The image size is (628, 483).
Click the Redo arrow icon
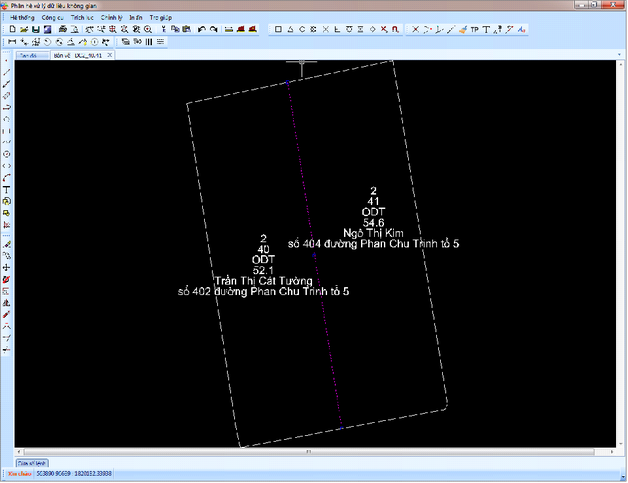point(213,30)
